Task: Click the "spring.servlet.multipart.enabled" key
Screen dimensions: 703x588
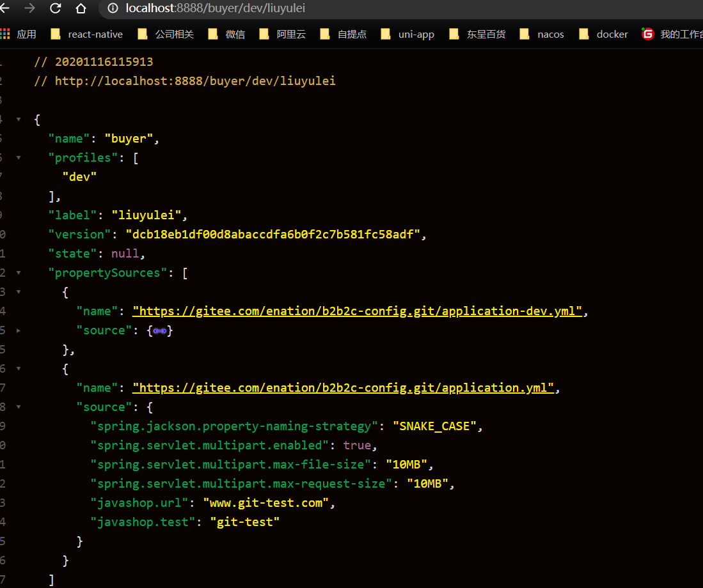Action: click(x=209, y=445)
